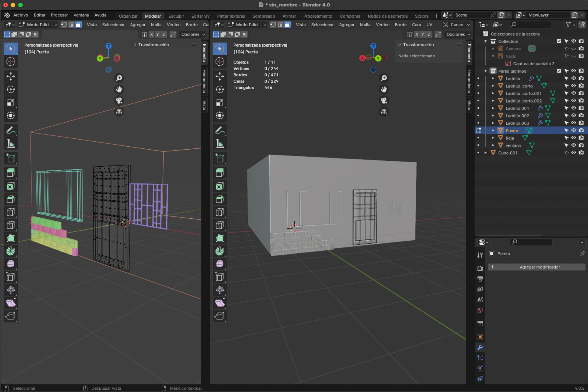Activate the Measure tool in right viewport
This screenshot has height=392, width=588.
(x=220, y=144)
